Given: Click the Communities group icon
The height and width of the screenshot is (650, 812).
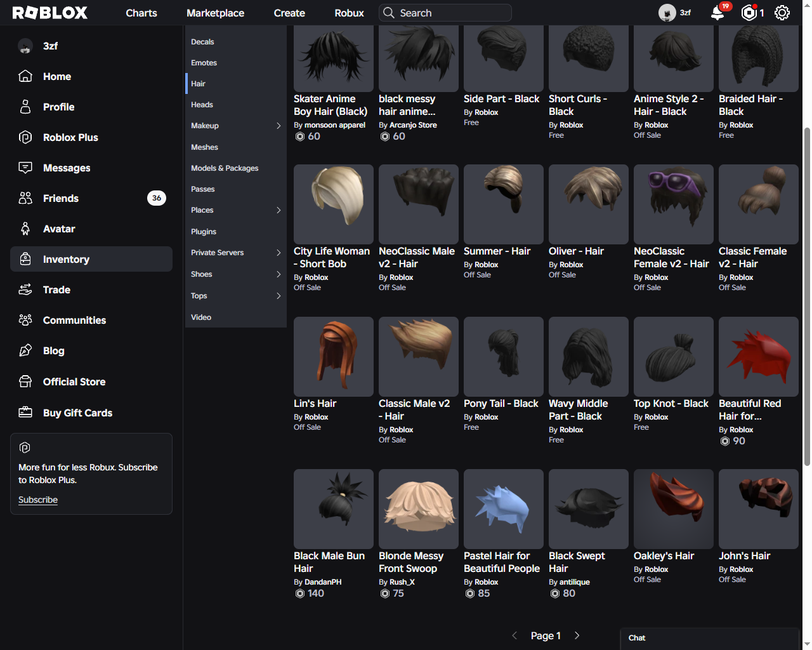Looking at the screenshot, I should coord(25,320).
